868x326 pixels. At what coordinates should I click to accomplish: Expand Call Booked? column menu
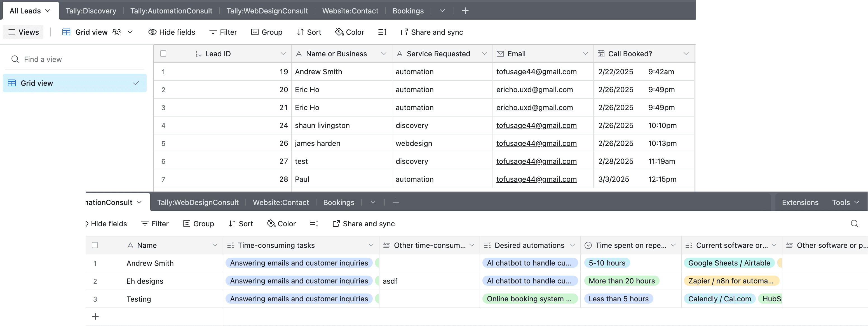coord(686,53)
